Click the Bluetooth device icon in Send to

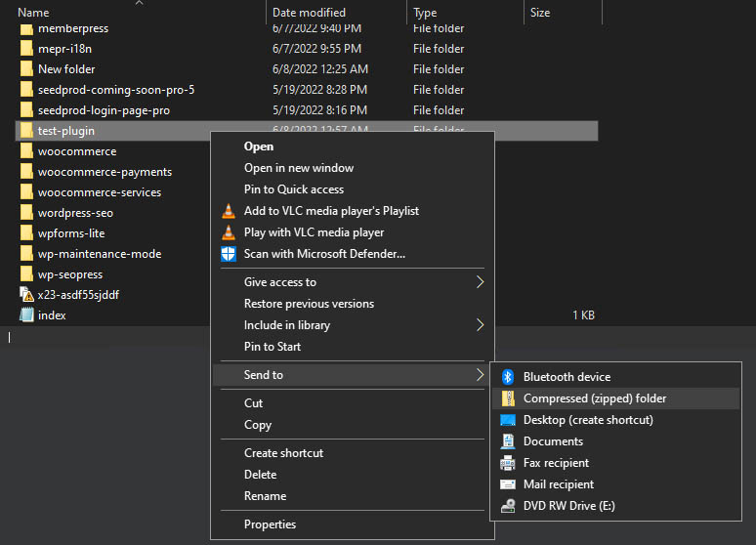[507, 377]
